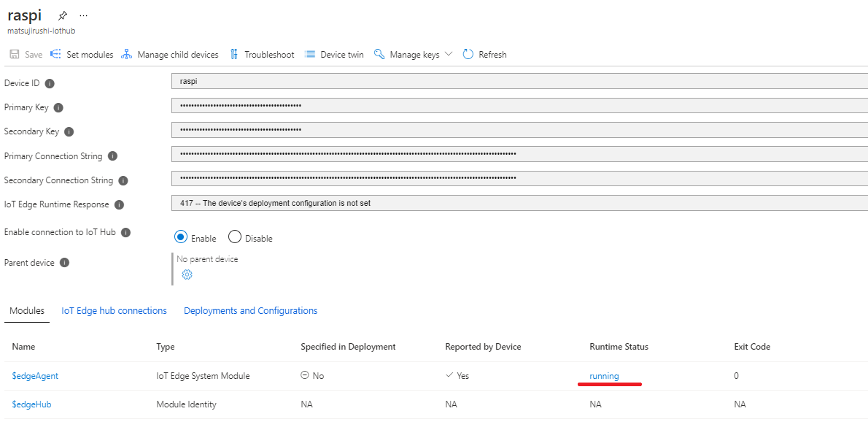Open Set modules
868x430 pixels.
pyautogui.click(x=82, y=54)
